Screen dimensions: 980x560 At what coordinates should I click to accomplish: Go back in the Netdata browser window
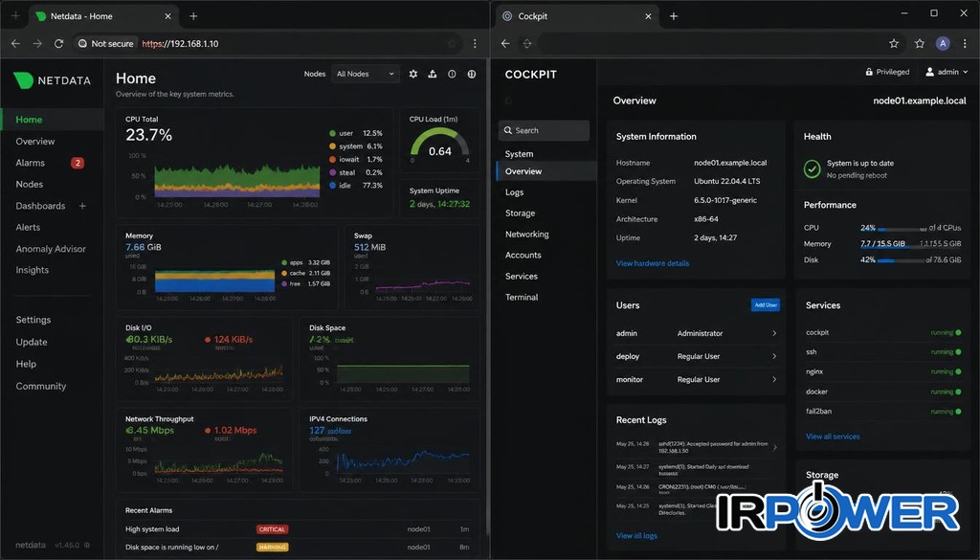pos(15,44)
